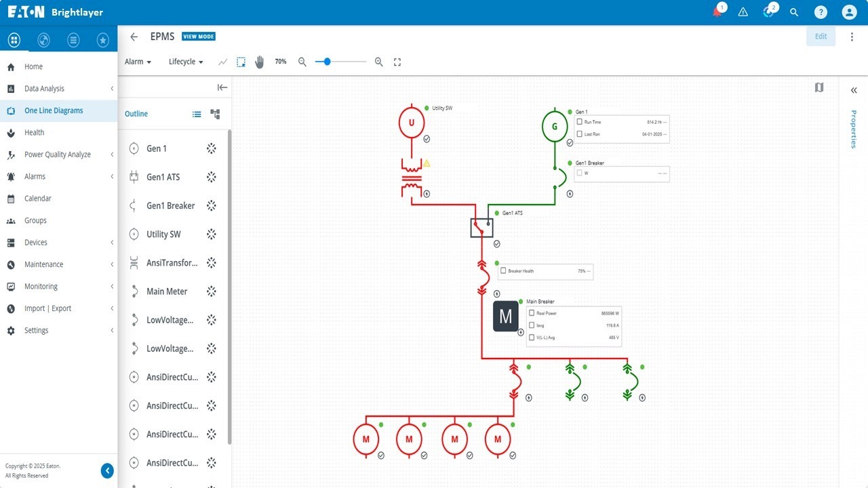Open the Lifecycle dropdown
This screenshot has width=868, height=488.
pyautogui.click(x=184, y=62)
